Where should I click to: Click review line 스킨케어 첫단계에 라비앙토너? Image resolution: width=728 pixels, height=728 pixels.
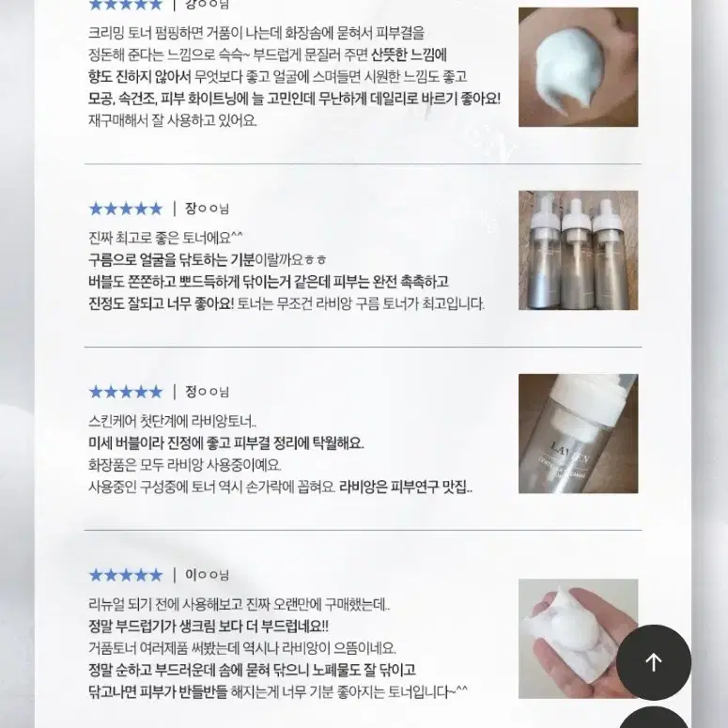[172, 422]
